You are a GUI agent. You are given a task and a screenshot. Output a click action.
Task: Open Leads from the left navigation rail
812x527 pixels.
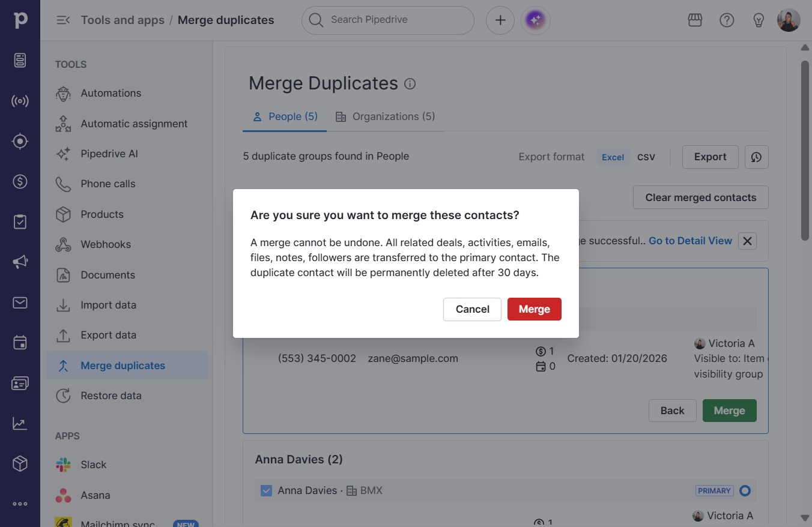(x=20, y=60)
